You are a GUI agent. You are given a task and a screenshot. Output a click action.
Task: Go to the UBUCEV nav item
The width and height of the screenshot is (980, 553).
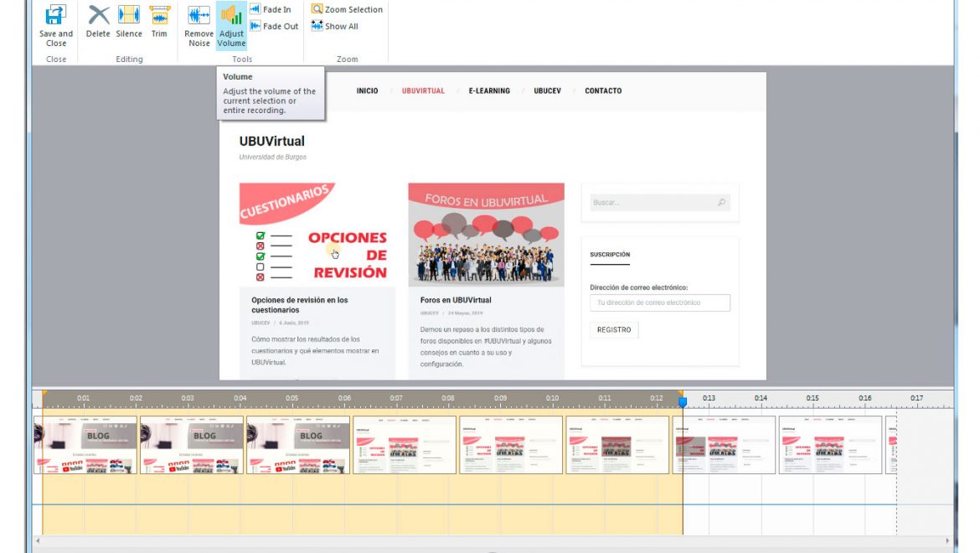(548, 90)
